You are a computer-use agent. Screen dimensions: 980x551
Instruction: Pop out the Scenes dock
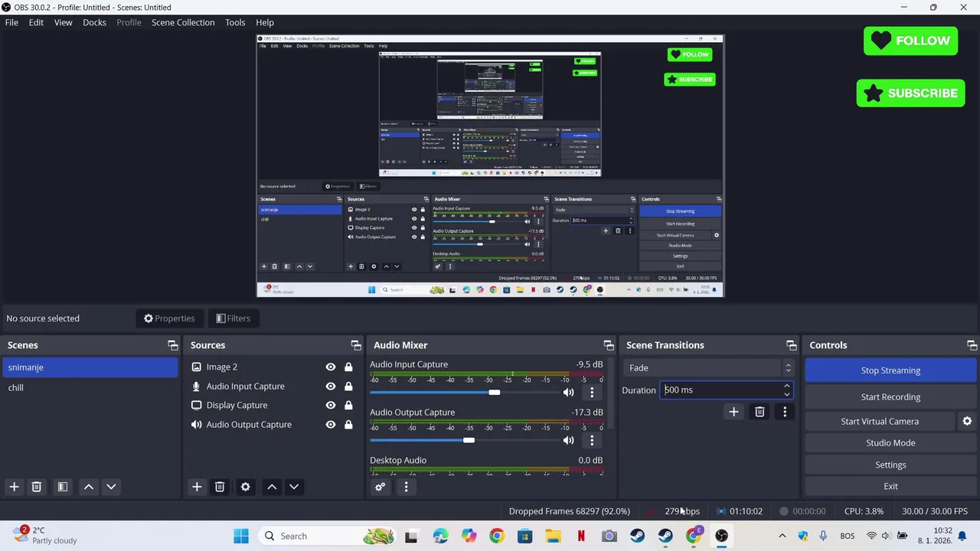click(173, 345)
